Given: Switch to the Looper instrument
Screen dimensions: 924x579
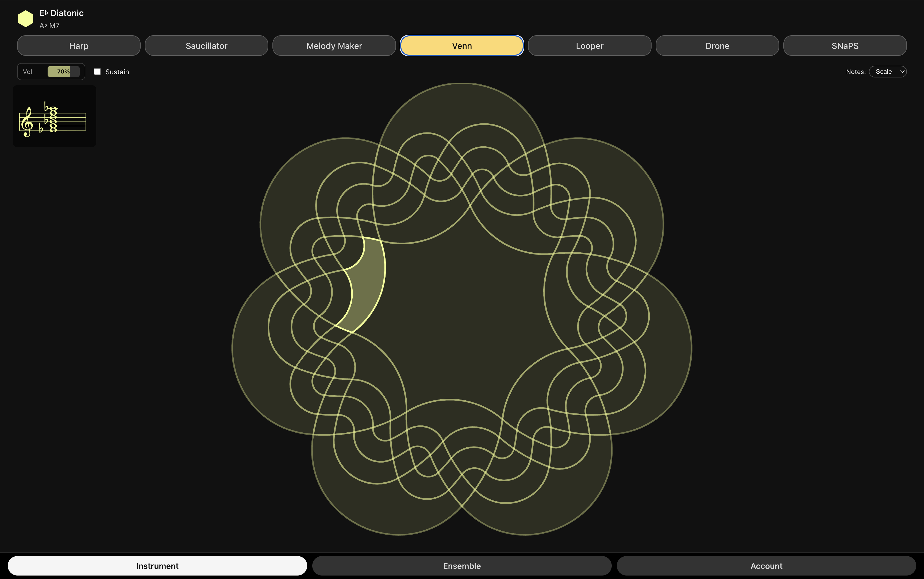Looking at the screenshot, I should click(x=589, y=46).
